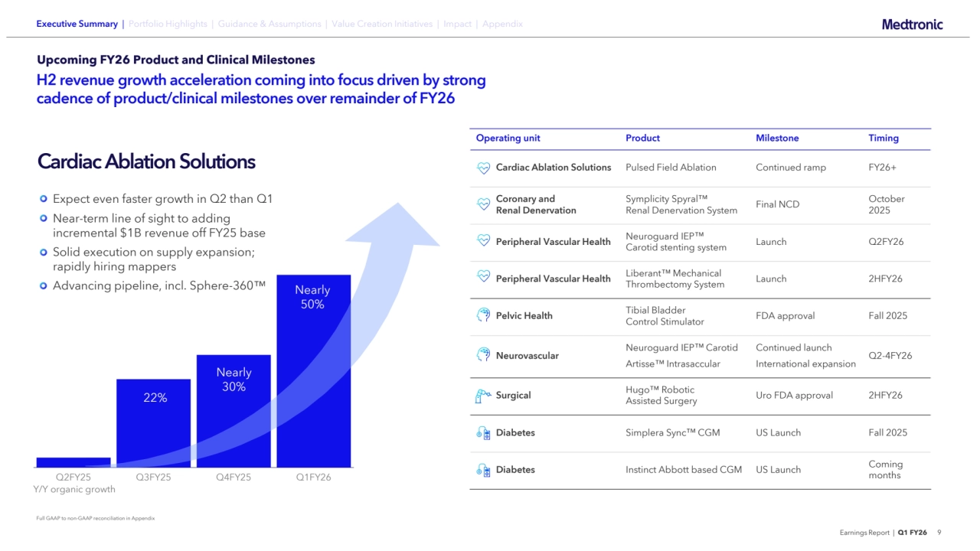Click the 'Continued ramp' milestone cell
The image size is (980, 551).
tap(791, 168)
